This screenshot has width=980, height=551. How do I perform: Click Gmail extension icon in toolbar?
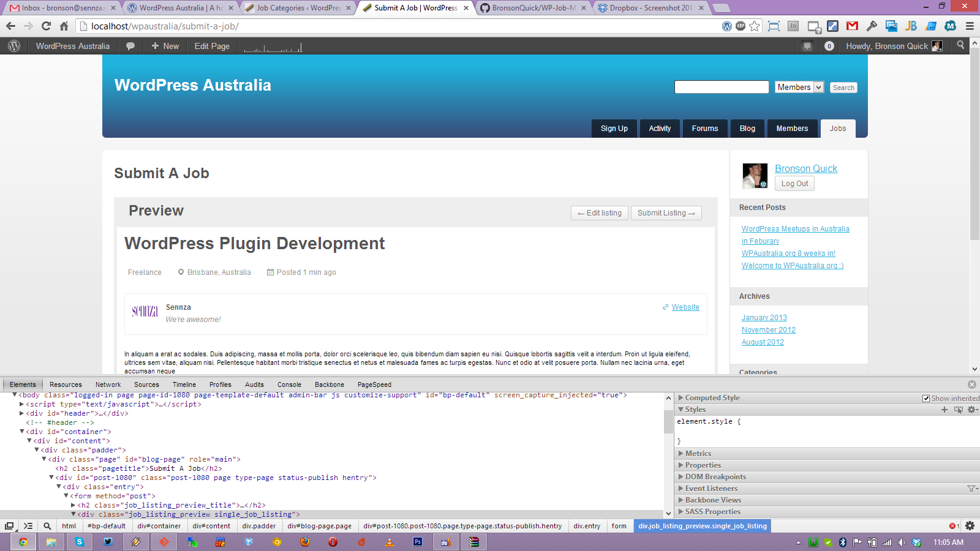(x=852, y=26)
